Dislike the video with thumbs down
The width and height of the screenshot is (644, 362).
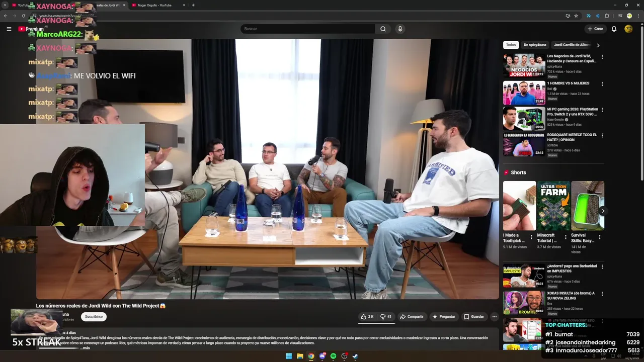point(386,317)
